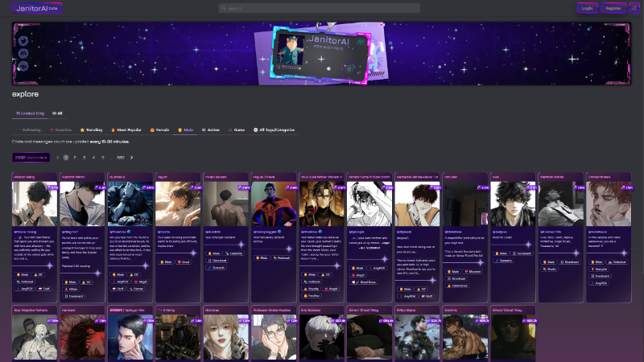The width and height of the screenshot is (644, 362).
Task: Select the Female filter tab
Action: point(159,130)
